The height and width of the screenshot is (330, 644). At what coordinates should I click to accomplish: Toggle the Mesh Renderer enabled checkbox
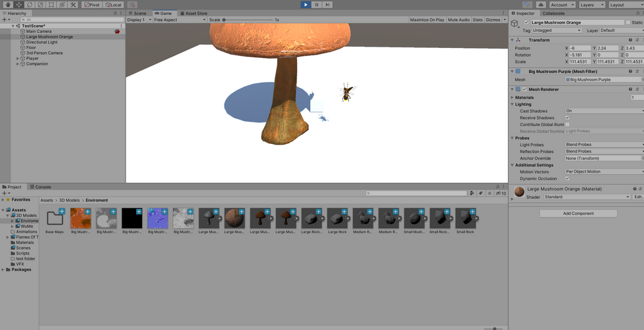pos(524,89)
